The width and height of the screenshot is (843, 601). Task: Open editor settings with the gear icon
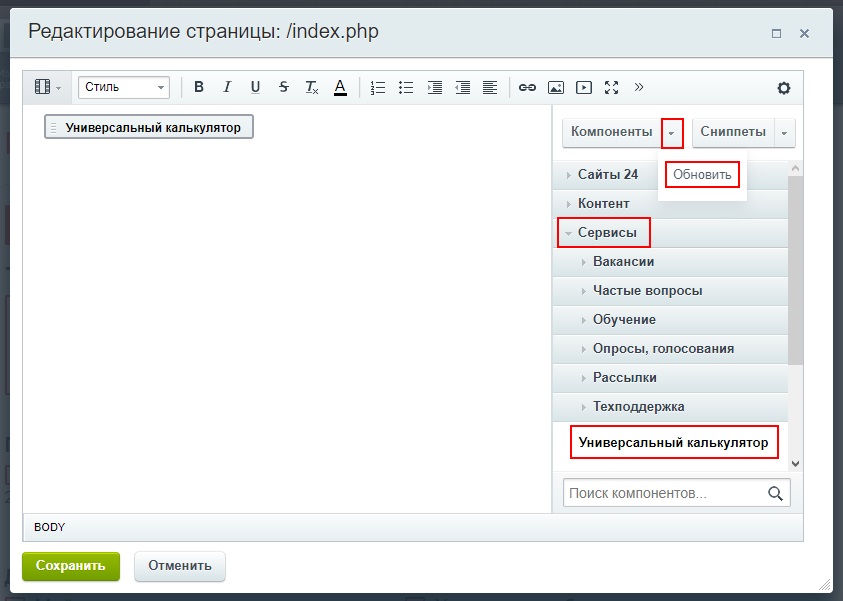point(784,88)
